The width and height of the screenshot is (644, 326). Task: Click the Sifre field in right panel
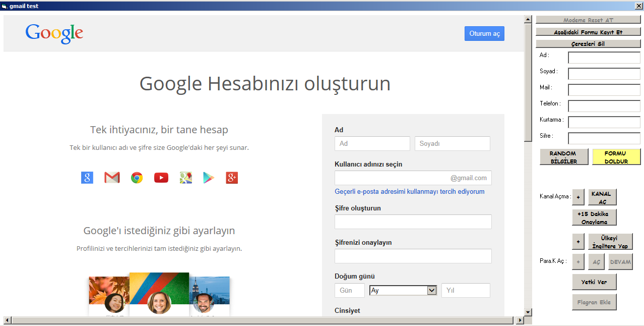[x=604, y=138]
